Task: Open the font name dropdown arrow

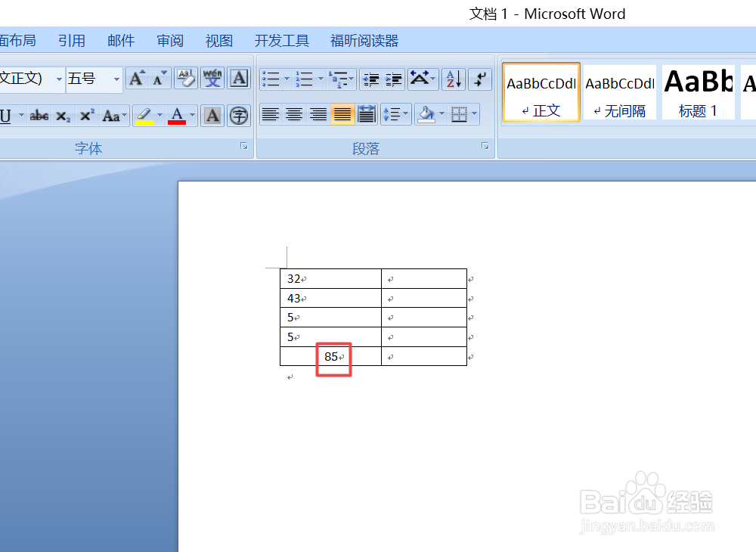Action: click(x=59, y=79)
